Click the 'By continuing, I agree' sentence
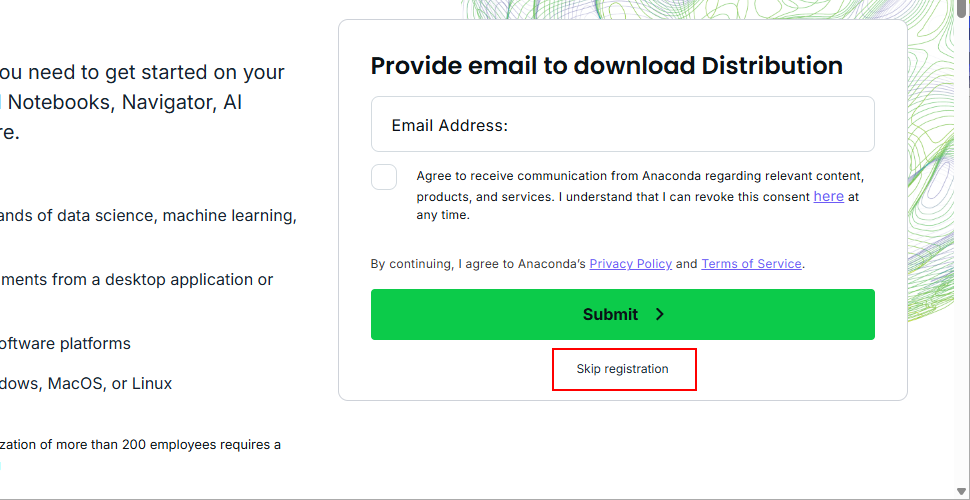The width and height of the screenshot is (970, 500). click(588, 264)
